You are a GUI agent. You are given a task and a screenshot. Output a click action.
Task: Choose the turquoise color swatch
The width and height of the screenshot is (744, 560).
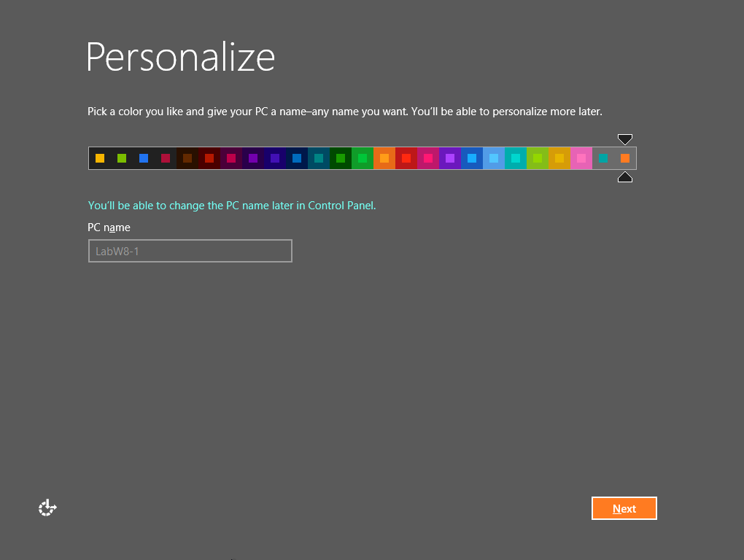coord(516,158)
